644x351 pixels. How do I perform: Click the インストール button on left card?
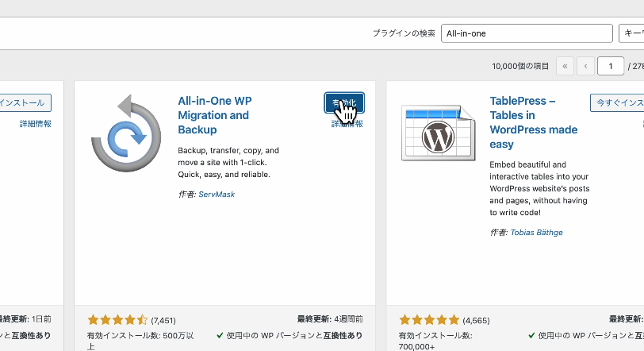point(25,102)
